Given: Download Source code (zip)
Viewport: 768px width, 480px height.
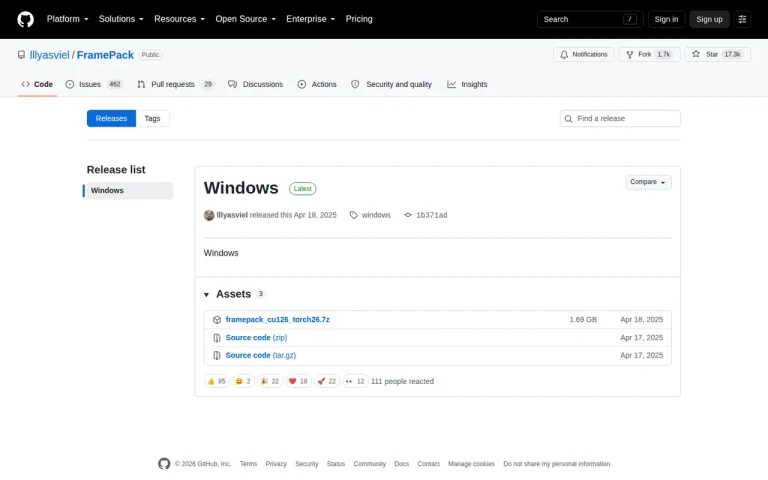Looking at the screenshot, I should pyautogui.click(x=256, y=338).
